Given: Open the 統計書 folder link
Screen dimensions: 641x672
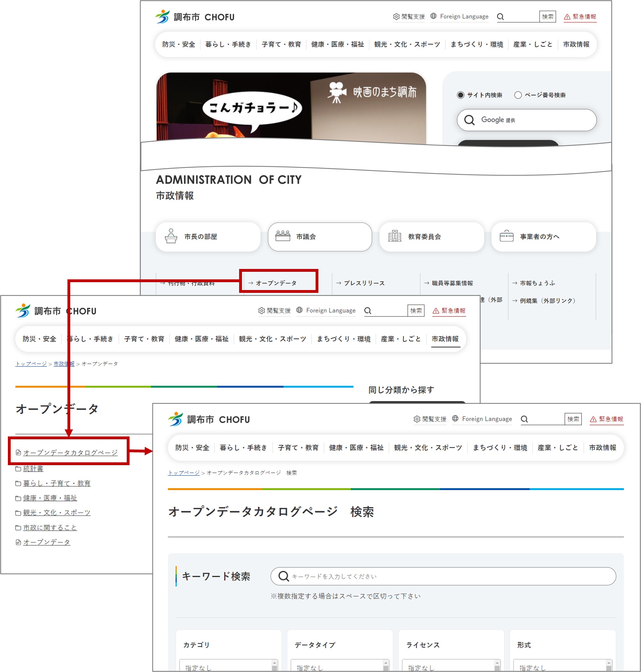Looking at the screenshot, I should pos(33,469).
